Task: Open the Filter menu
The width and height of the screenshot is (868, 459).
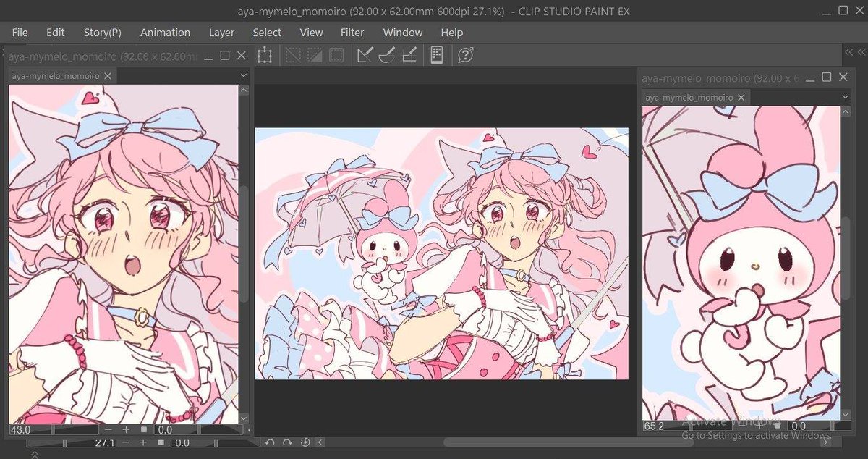Action: pyautogui.click(x=352, y=33)
